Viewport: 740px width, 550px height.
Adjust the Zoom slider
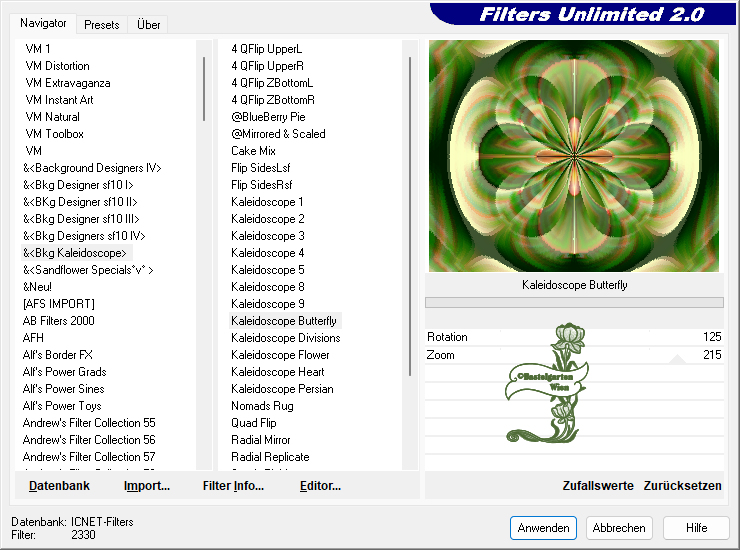pyautogui.click(x=574, y=355)
